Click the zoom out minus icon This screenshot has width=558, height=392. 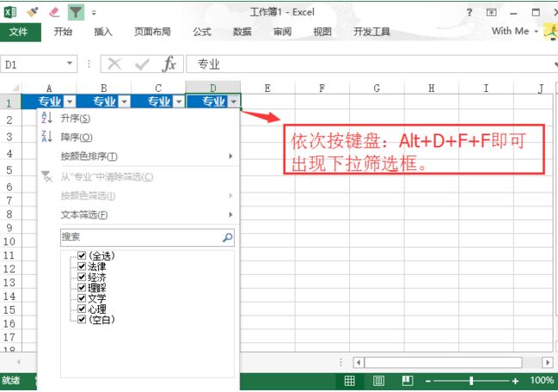(x=428, y=382)
